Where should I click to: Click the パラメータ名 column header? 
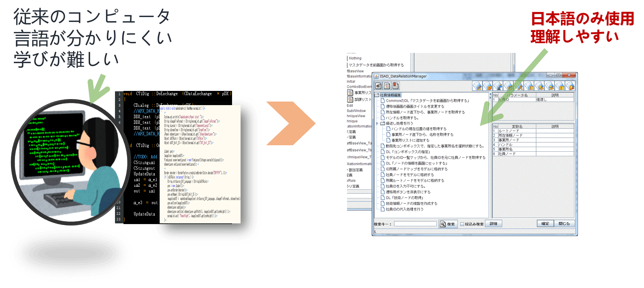point(517,95)
